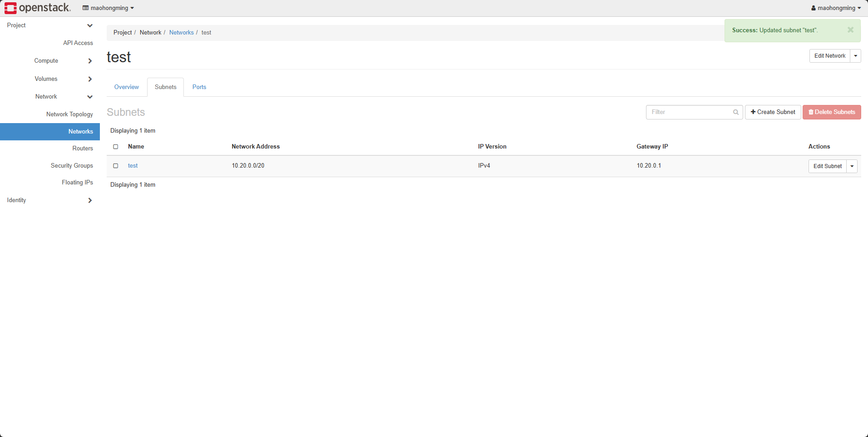Image resolution: width=868 pixels, height=437 pixels.
Task: Click the OpenStack logo
Action: click(x=38, y=8)
